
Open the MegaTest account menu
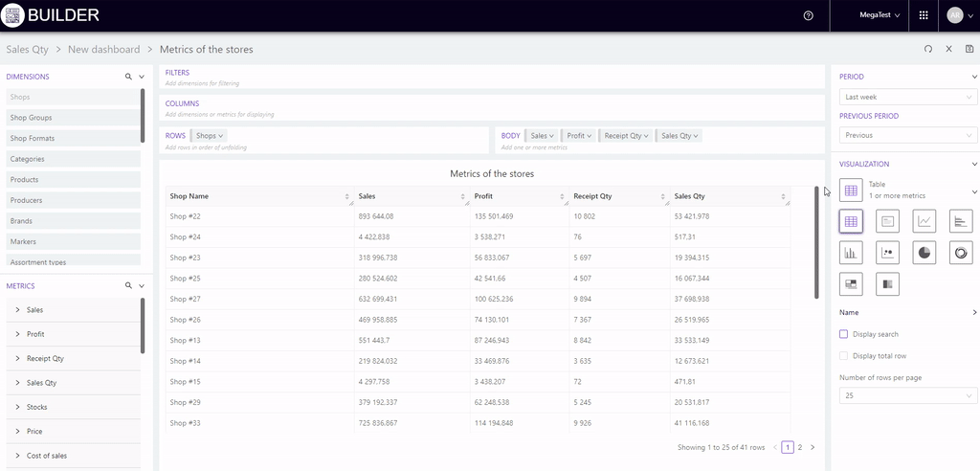pos(880,15)
